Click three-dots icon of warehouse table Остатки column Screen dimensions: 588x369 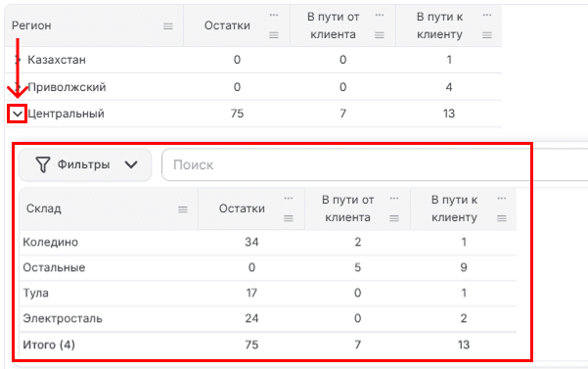click(x=289, y=199)
